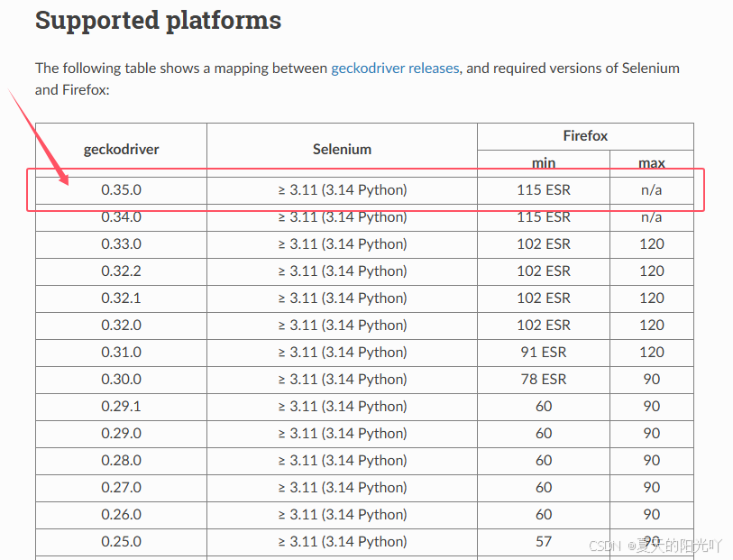Select the geckodriver column header
This screenshot has height=560, width=733.
(x=121, y=149)
